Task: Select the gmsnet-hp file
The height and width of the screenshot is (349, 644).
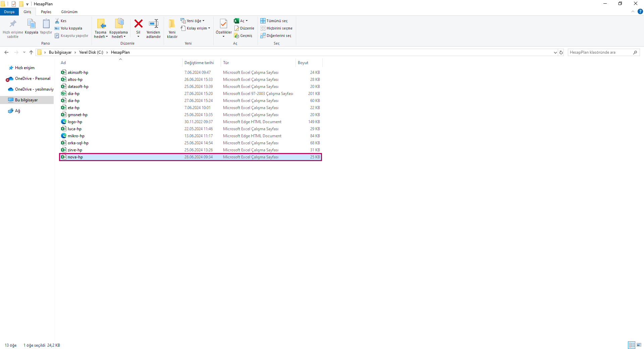Action: 190,115
